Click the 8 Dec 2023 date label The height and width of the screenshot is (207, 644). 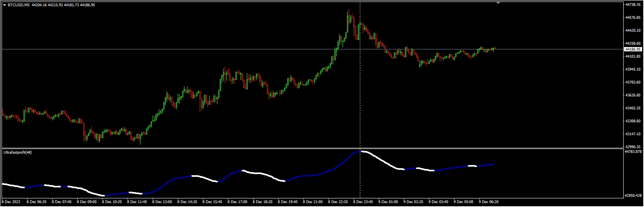pyautogui.click(x=11, y=202)
